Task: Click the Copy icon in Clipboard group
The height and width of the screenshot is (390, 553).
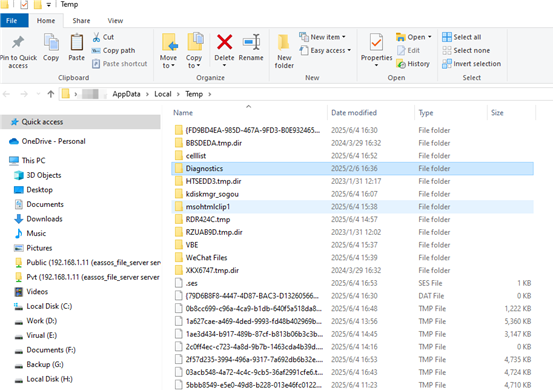Action: pyautogui.click(x=51, y=42)
